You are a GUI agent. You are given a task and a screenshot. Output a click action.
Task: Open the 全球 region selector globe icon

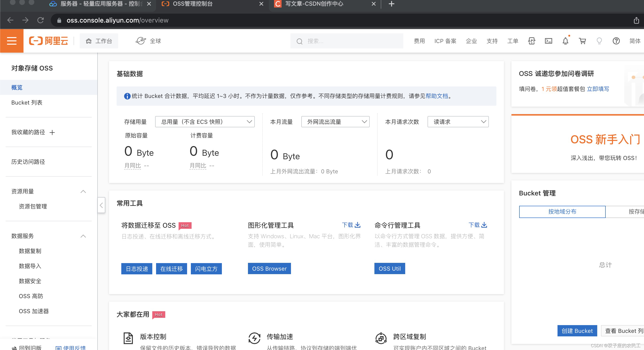(141, 41)
